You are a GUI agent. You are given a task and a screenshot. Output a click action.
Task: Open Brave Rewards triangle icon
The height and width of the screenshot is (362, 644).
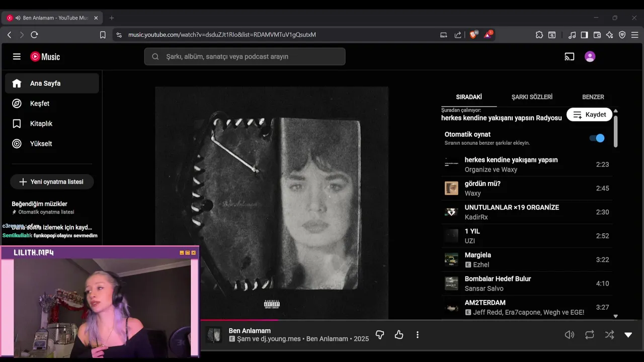tap(488, 35)
